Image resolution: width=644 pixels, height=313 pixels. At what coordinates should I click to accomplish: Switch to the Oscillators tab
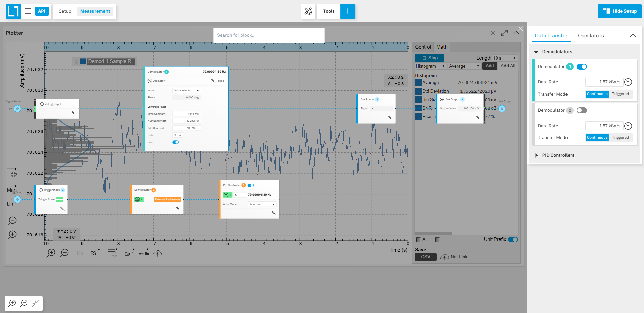pyautogui.click(x=590, y=36)
